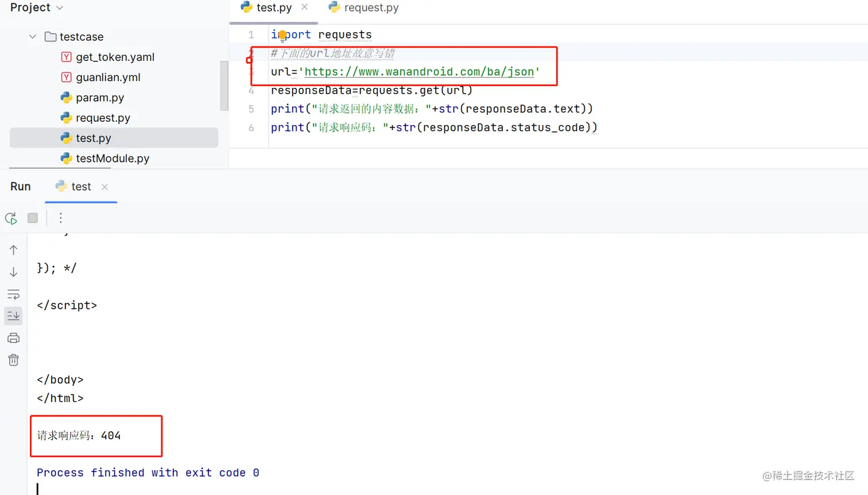The image size is (868, 495).
Task: Select gunalian.yml in the project tree
Action: pos(108,77)
